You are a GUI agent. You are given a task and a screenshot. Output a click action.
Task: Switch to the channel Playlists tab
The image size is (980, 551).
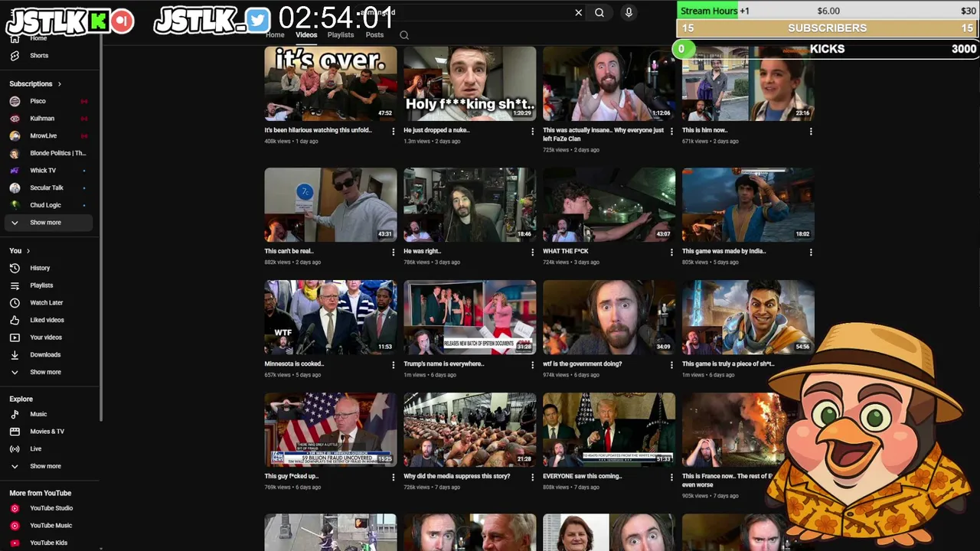click(341, 34)
